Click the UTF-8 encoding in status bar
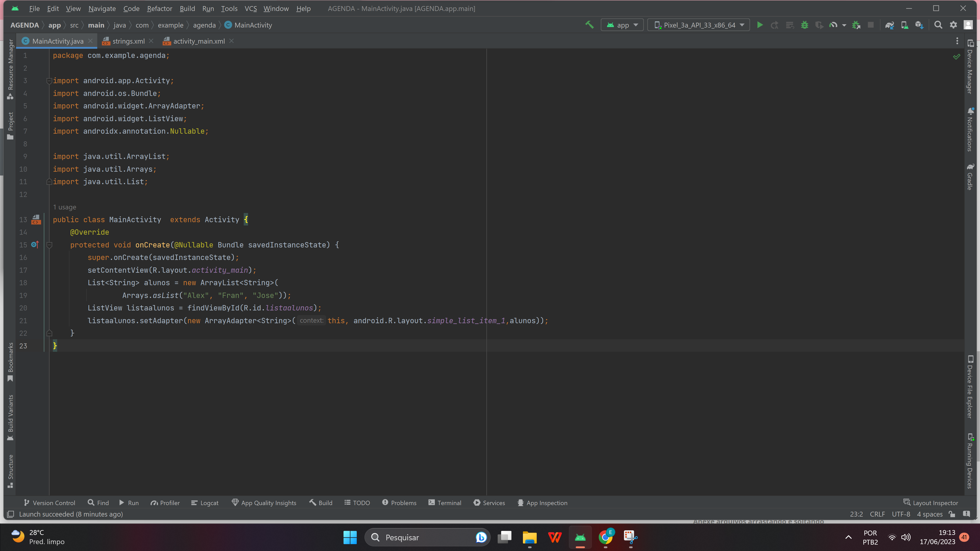The image size is (980, 551). (x=901, y=514)
